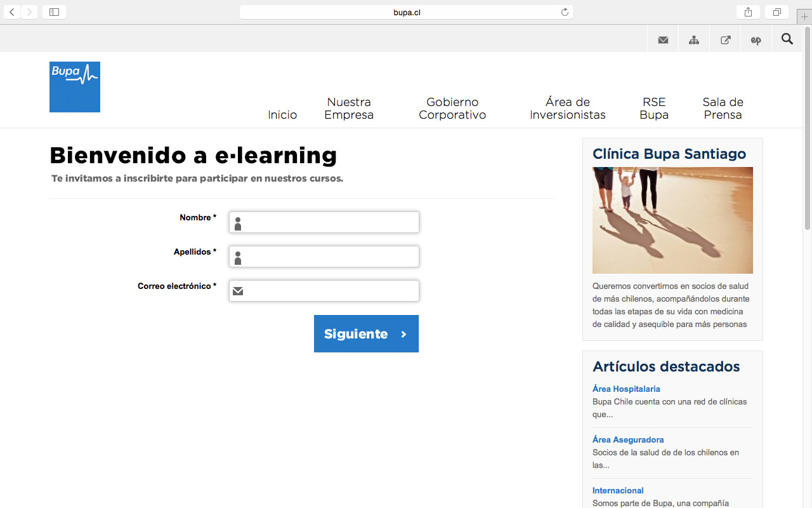Open the Área de Inversionistas menu
The height and width of the screenshot is (508, 812).
[568, 109]
